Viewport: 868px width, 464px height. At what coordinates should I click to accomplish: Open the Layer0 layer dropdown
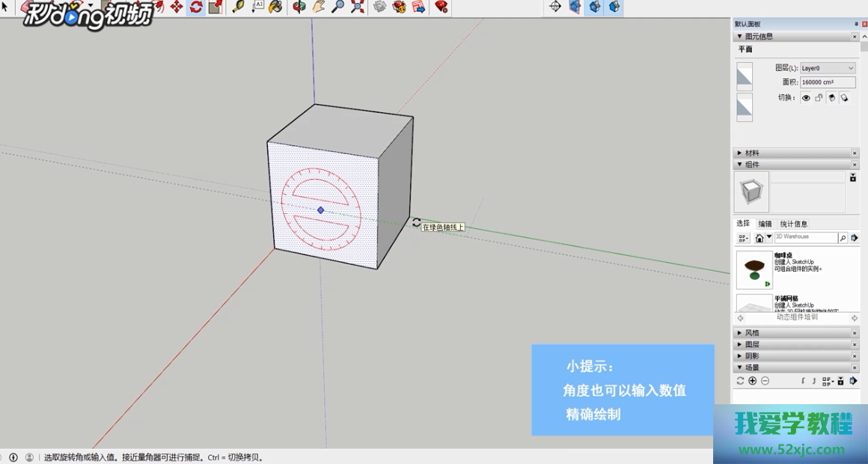point(828,68)
